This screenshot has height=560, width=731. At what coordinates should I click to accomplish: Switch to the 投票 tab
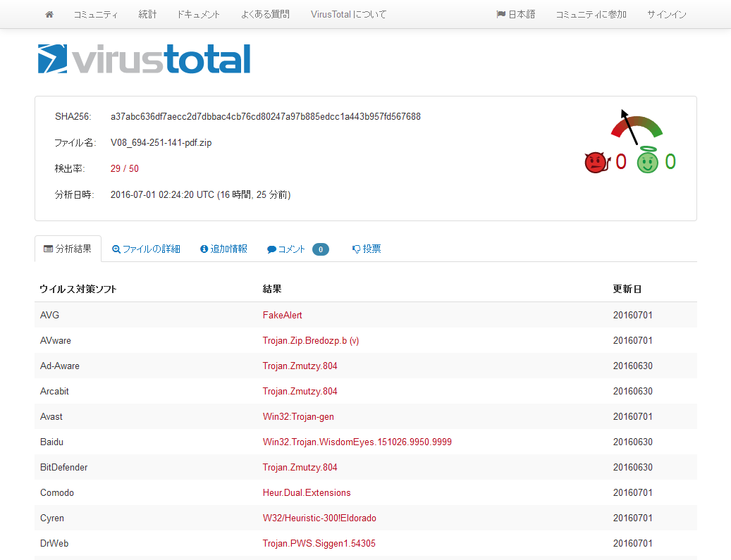point(367,249)
